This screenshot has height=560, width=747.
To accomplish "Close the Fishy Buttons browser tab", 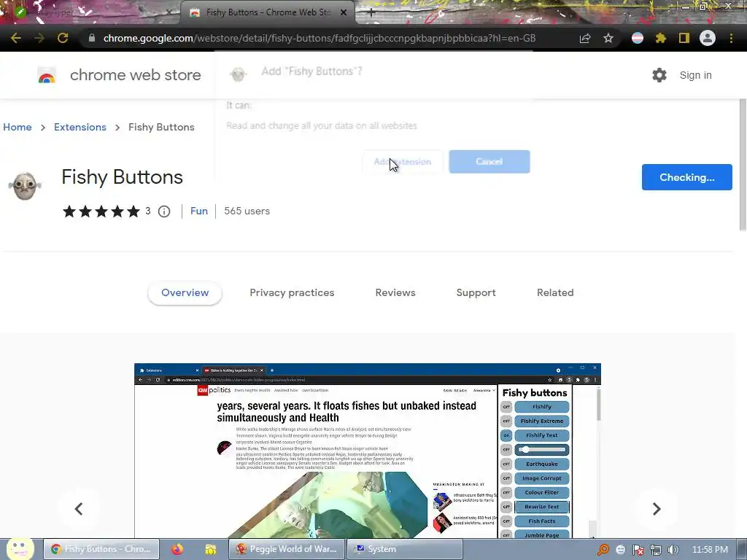I will coord(344,13).
